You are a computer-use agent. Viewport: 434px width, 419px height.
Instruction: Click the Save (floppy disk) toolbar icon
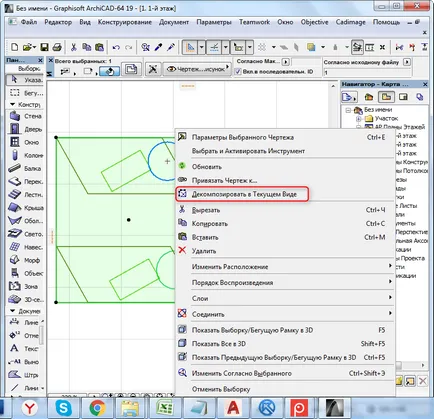point(44,47)
